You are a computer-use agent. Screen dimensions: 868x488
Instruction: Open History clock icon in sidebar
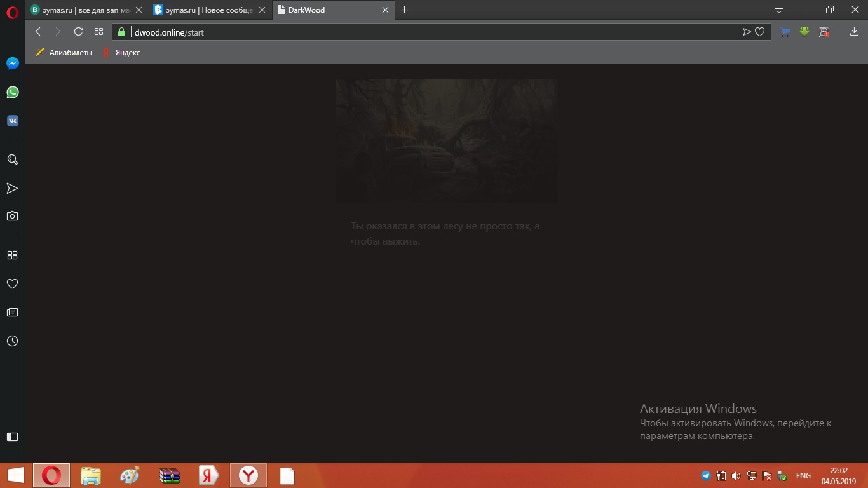point(12,341)
